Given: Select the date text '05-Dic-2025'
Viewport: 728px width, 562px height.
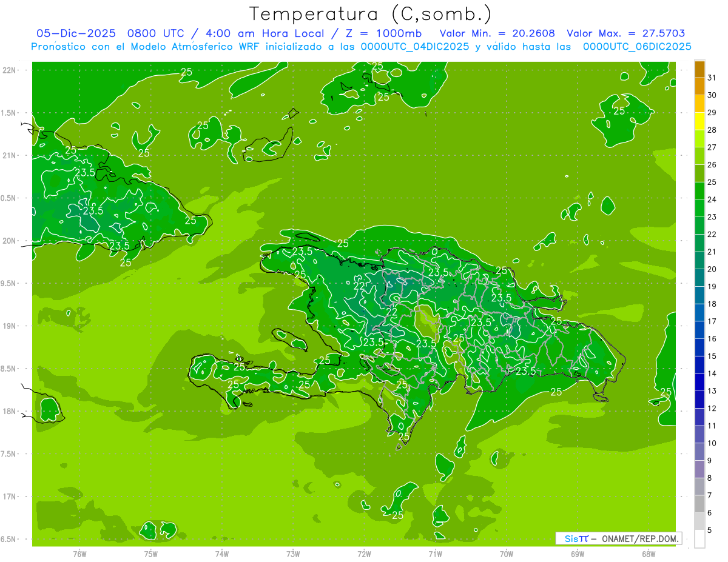Looking at the screenshot, I should pos(76,33).
